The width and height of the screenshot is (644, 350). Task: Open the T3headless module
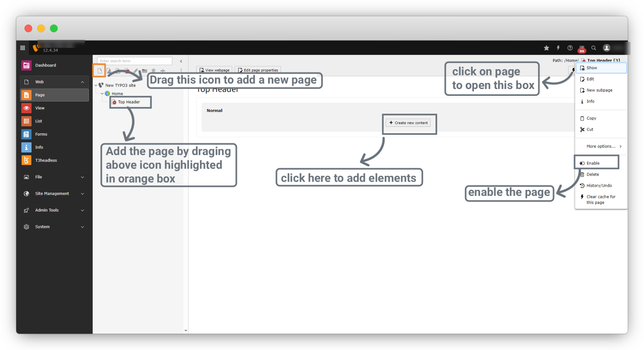pos(46,161)
